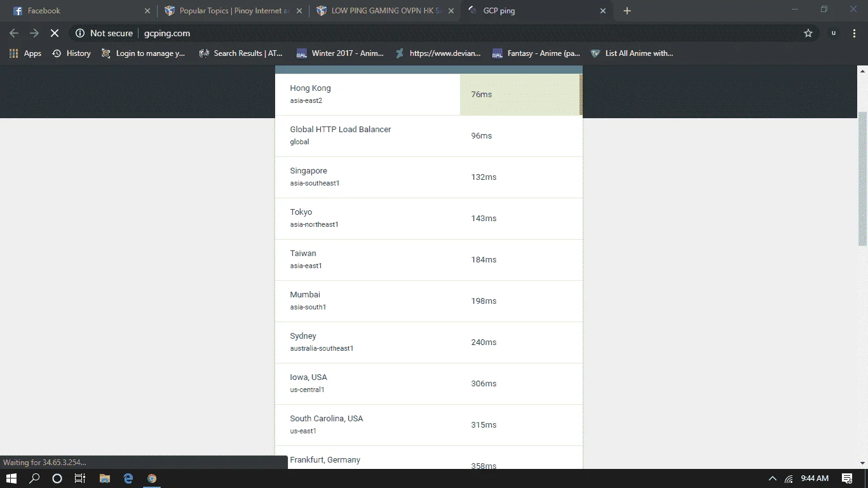This screenshot has height=488, width=868.
Task: Switch to the Popular Topics Pinoy Internet tab
Action: click(231, 11)
